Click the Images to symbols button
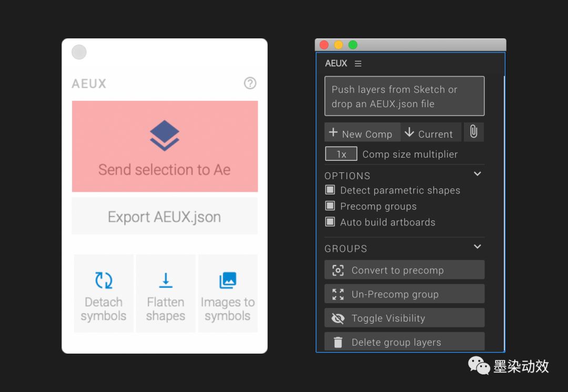568x392 pixels. click(228, 293)
